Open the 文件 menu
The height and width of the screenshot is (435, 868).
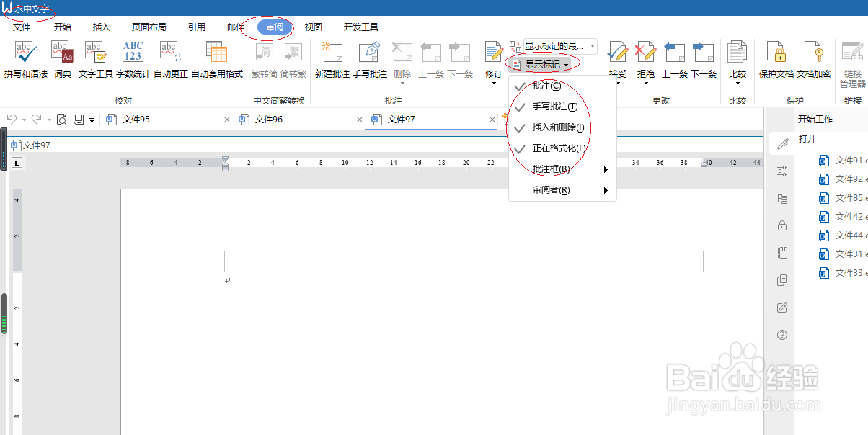coord(22,27)
